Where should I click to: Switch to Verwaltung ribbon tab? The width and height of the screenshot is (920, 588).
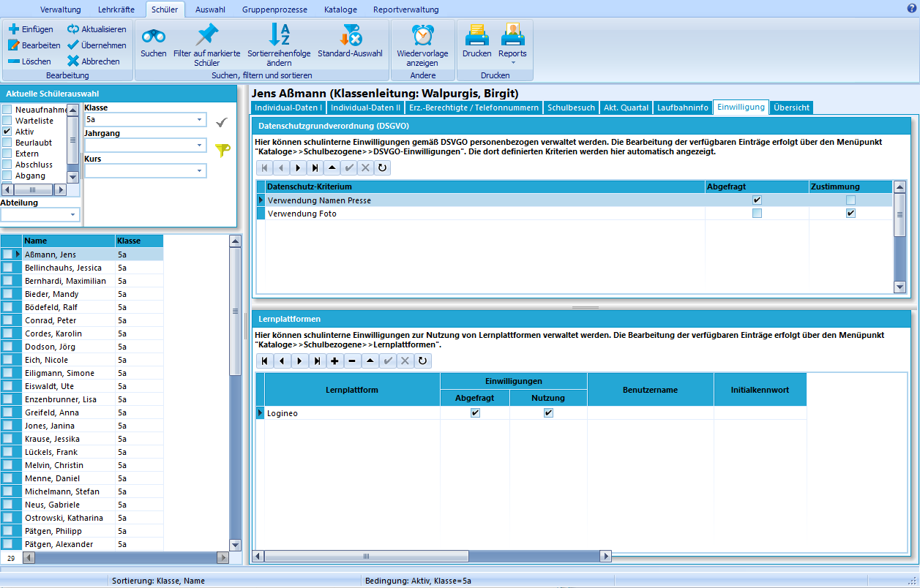[61, 10]
